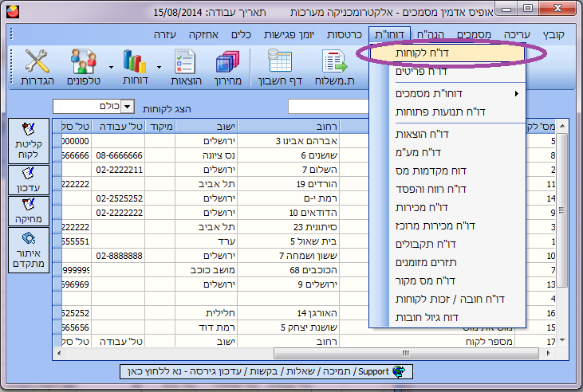Select דו"ח מכירות מרוכז menu entry
The width and height of the screenshot is (583, 392).
[x=447, y=225]
